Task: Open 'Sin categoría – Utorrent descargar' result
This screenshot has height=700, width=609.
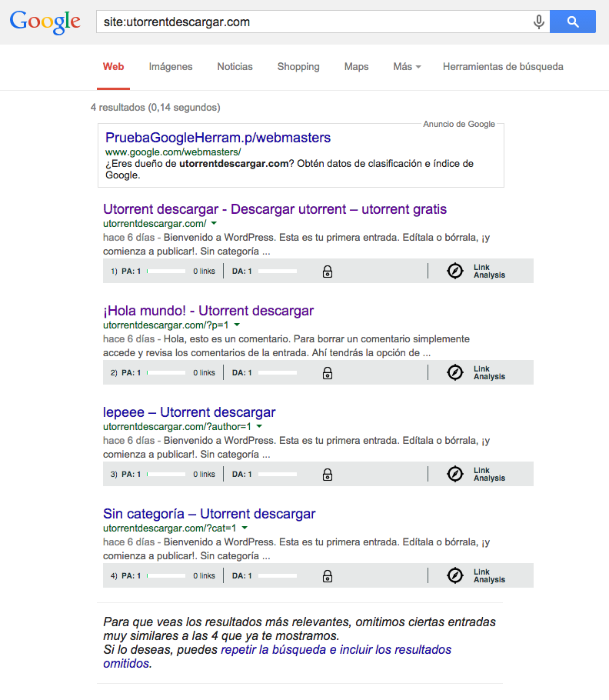Action: pyautogui.click(x=209, y=513)
